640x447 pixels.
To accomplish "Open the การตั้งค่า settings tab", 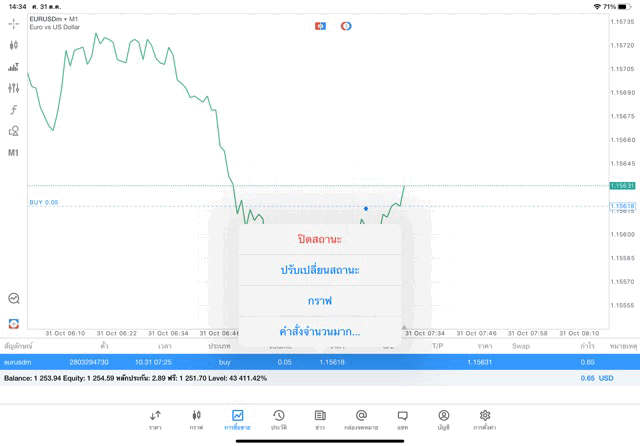I will point(485,419).
